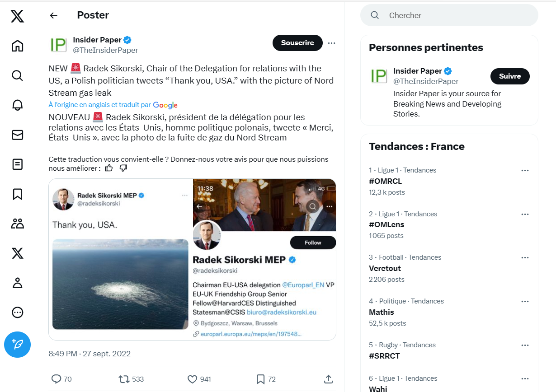Screen dimensions: 556x392
Task: Bookmark this post with 72 saves
Action: (260, 379)
